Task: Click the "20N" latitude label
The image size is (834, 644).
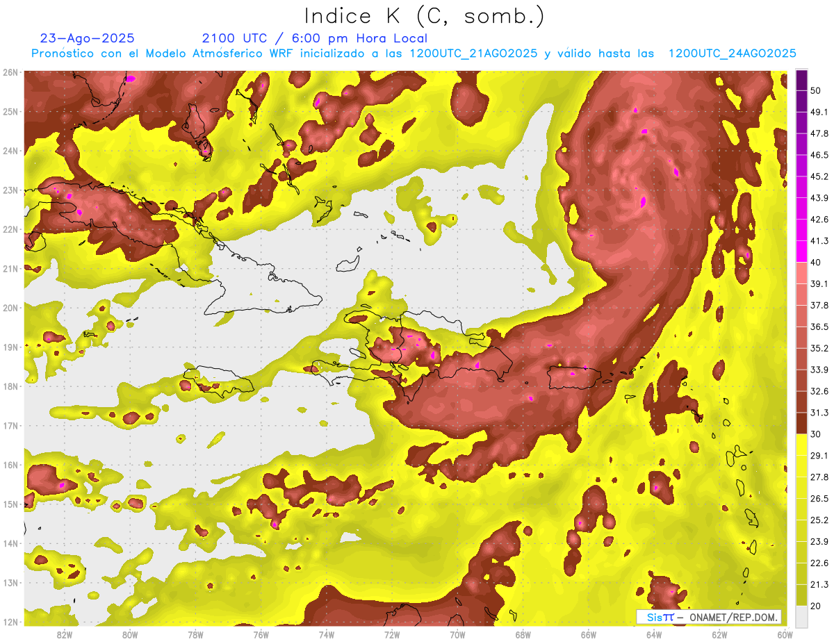Action: pos(10,308)
